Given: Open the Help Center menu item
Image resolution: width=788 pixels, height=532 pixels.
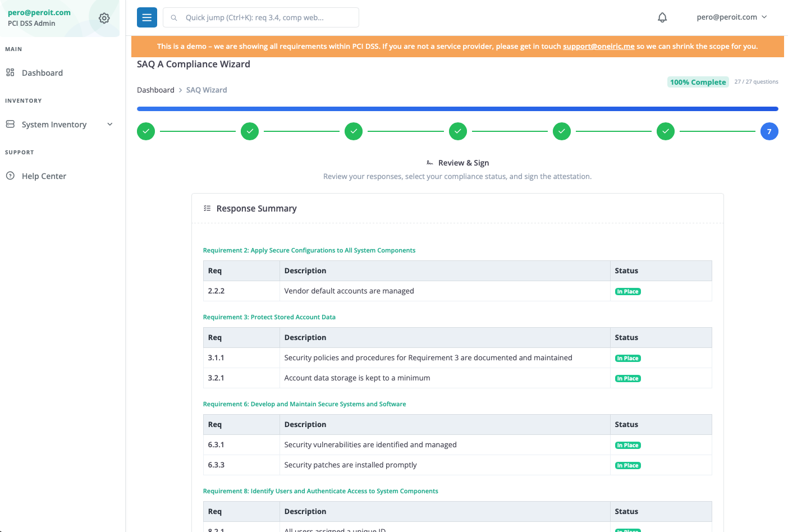Looking at the screenshot, I should pyautogui.click(x=44, y=176).
